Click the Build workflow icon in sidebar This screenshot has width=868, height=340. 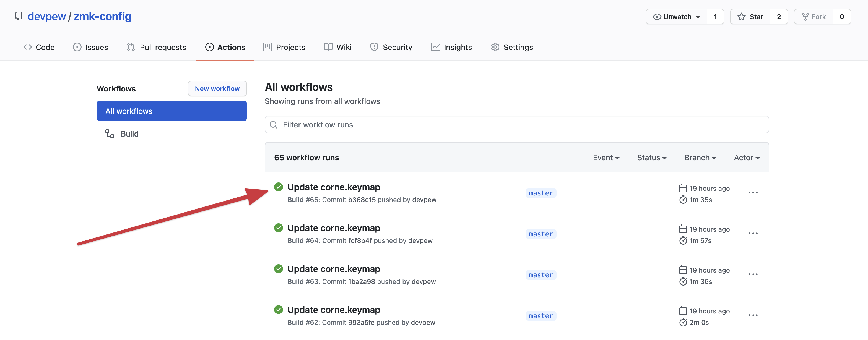tap(110, 134)
